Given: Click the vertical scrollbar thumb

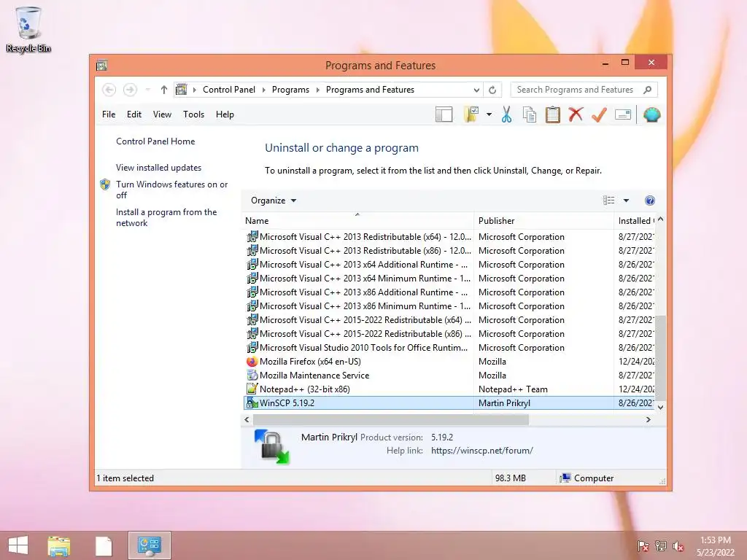Looking at the screenshot, I should tap(660, 358).
